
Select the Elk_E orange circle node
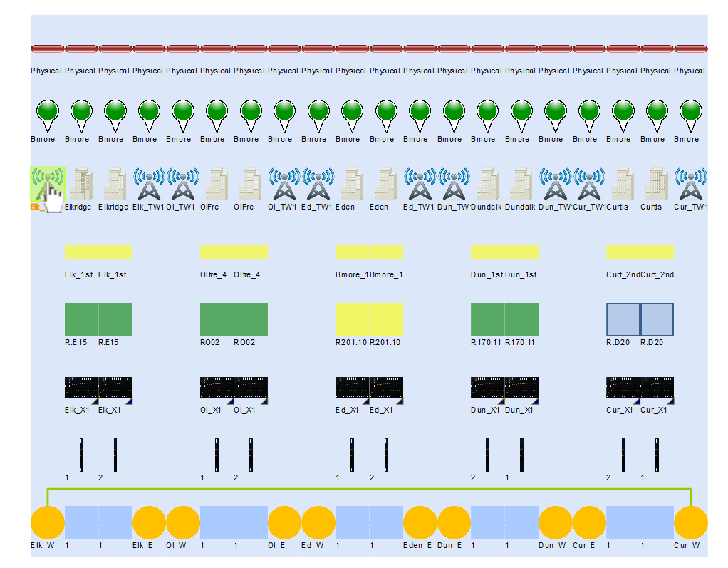tap(149, 523)
